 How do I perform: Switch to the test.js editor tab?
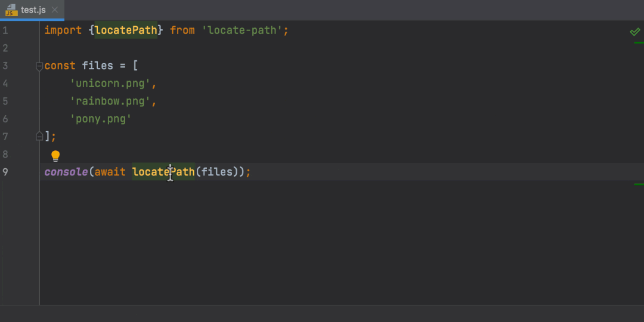click(32, 10)
